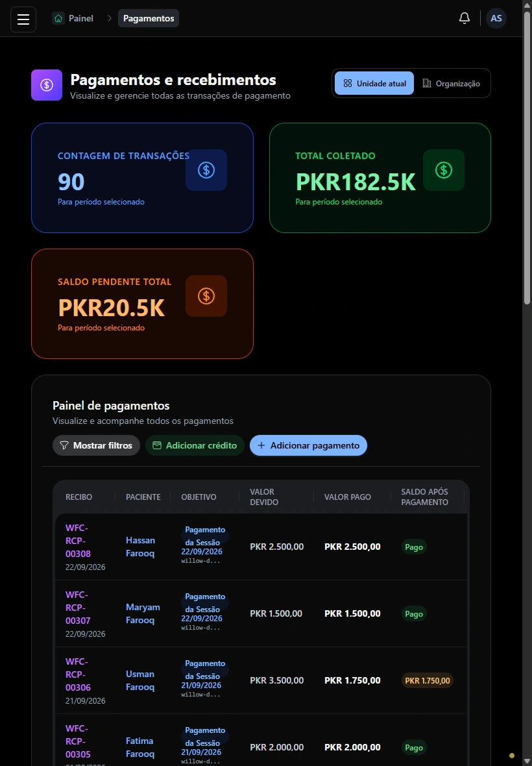Screen dimensions: 532x766
Task: Open receipt WFC-RCP-00308
Action: pyautogui.click(x=78, y=541)
